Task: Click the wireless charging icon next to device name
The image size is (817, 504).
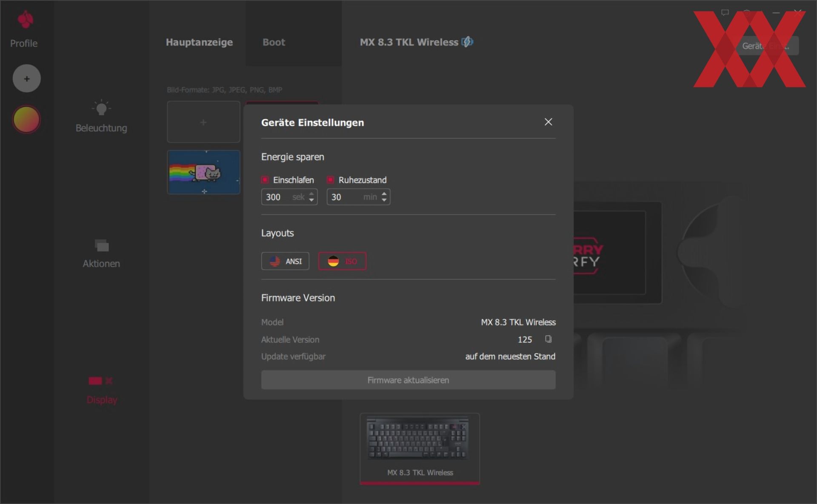Action: [x=467, y=42]
